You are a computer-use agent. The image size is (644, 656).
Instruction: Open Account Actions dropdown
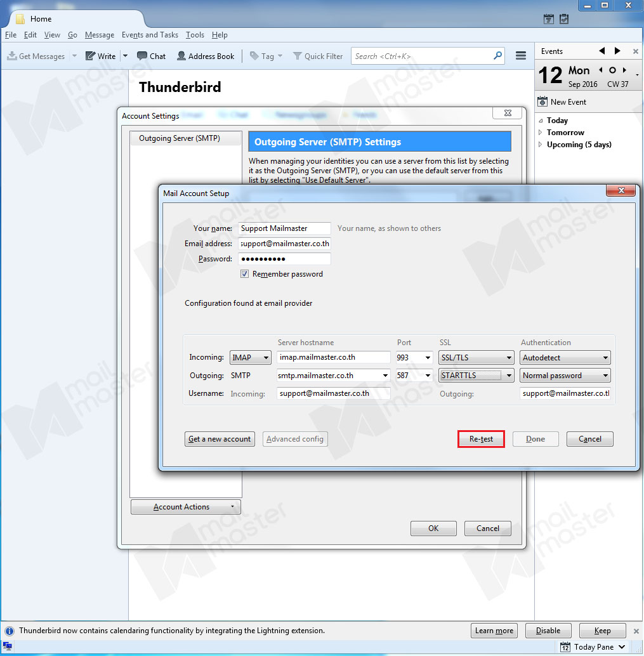pyautogui.click(x=186, y=507)
